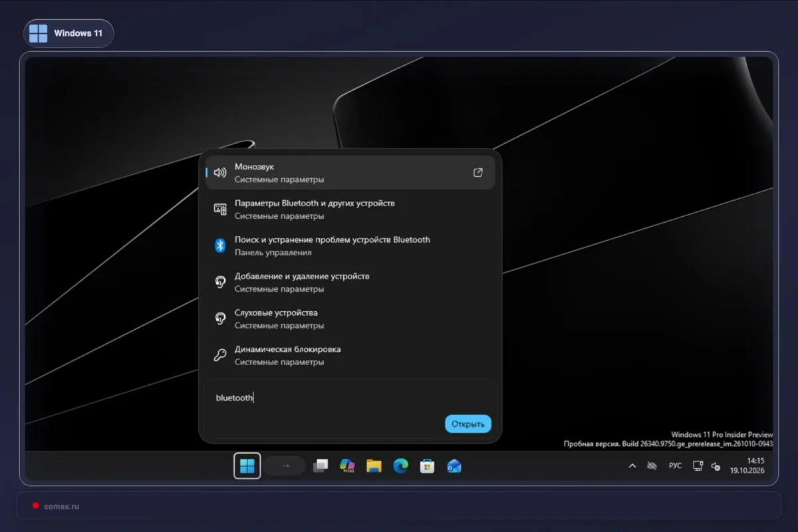
Task: Select the Монозвук search result
Action: pos(350,173)
